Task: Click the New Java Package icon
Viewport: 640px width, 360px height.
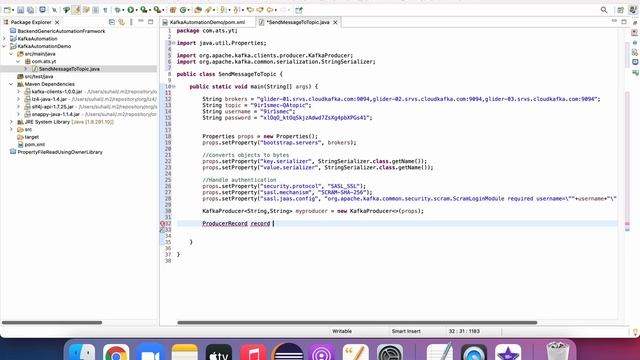Action: pos(173,10)
